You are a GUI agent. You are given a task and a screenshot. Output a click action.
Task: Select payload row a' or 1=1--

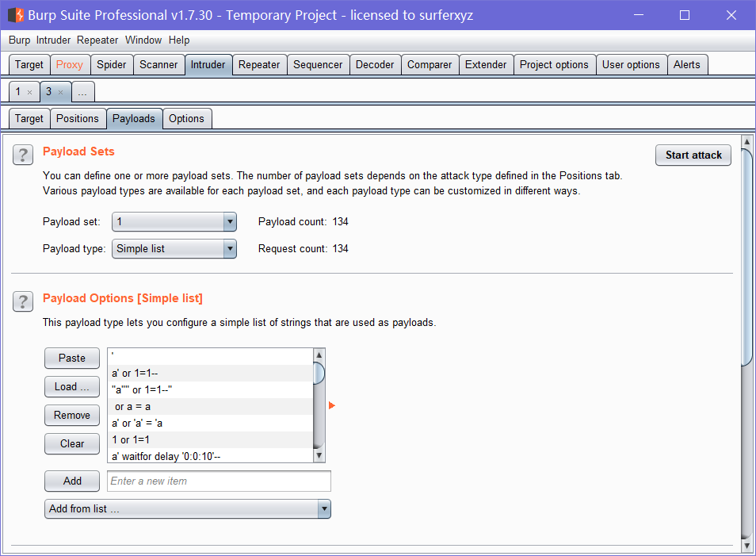click(x=211, y=373)
